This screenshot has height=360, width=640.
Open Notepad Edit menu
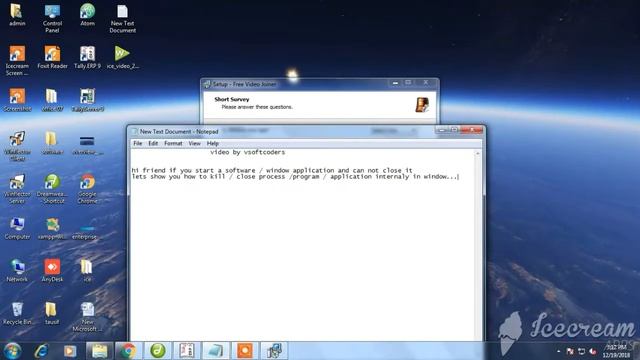[x=153, y=143]
